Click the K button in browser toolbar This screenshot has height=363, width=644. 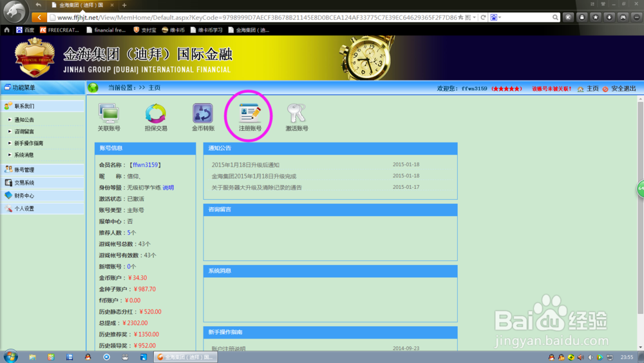click(x=568, y=17)
